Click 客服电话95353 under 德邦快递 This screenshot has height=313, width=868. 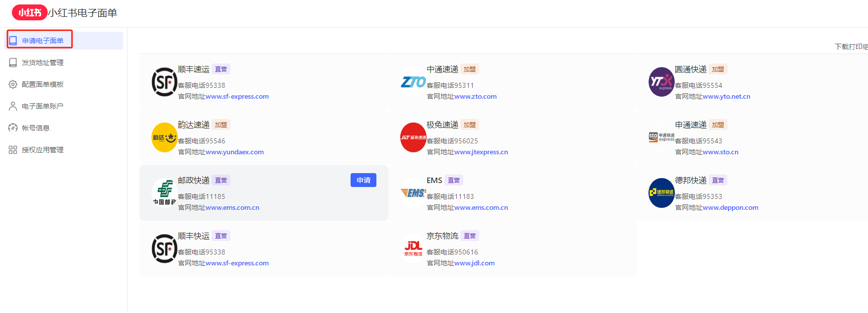[x=699, y=196]
